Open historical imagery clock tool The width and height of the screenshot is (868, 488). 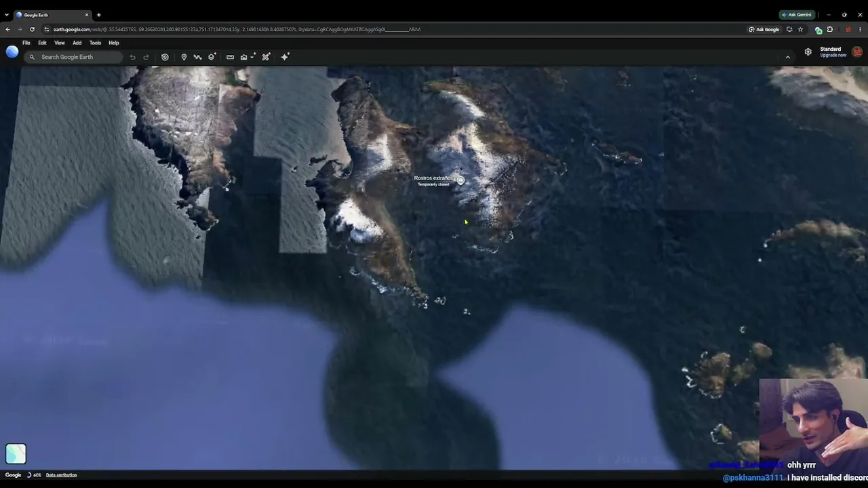tap(165, 57)
